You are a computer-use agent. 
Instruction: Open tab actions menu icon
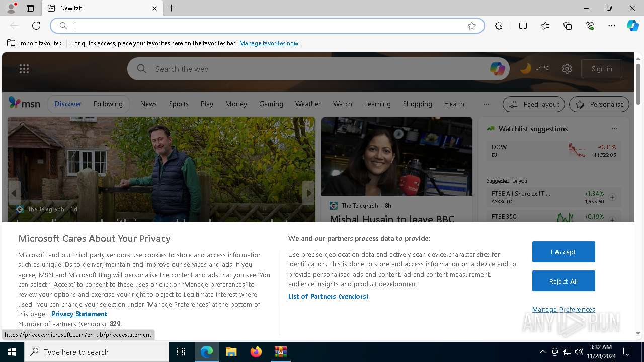pyautogui.click(x=30, y=8)
